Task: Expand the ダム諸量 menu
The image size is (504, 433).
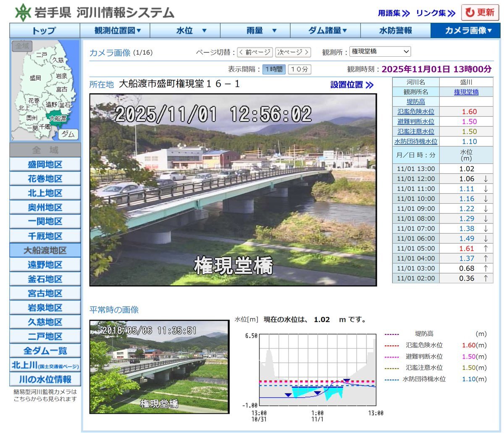Action: coord(325,31)
